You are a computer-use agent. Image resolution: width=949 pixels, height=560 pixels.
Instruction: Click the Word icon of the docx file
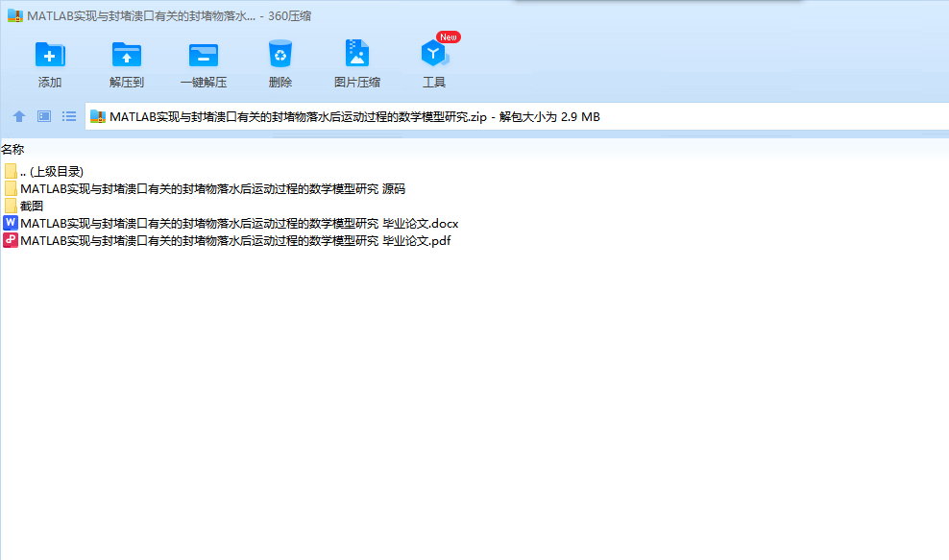(11, 223)
